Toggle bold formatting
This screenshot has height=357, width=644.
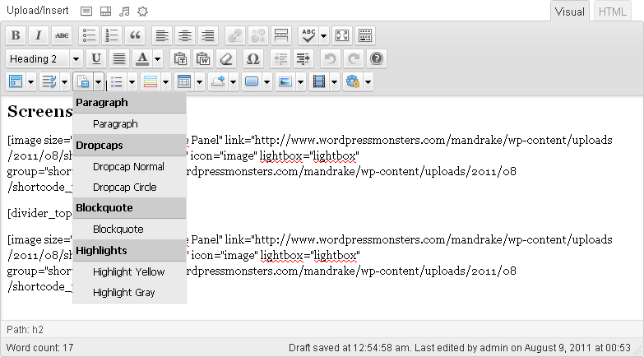tap(16, 35)
